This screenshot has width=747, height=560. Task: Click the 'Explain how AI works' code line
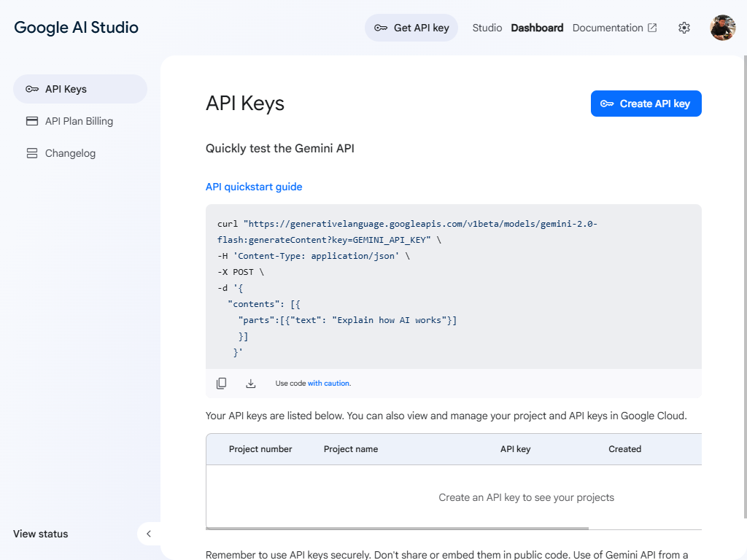(347, 321)
